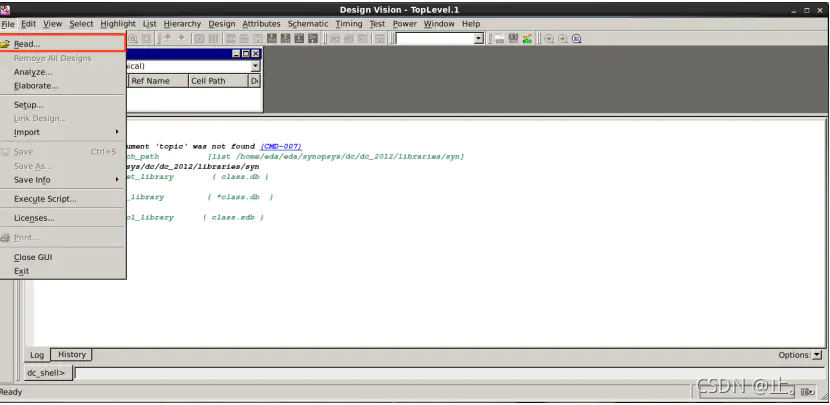Open the CMD-007 error link
The width and height of the screenshot is (830, 405).
pos(281,147)
